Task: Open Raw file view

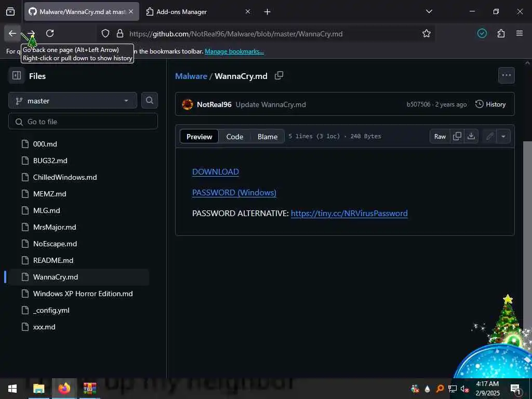Action: tap(440, 137)
